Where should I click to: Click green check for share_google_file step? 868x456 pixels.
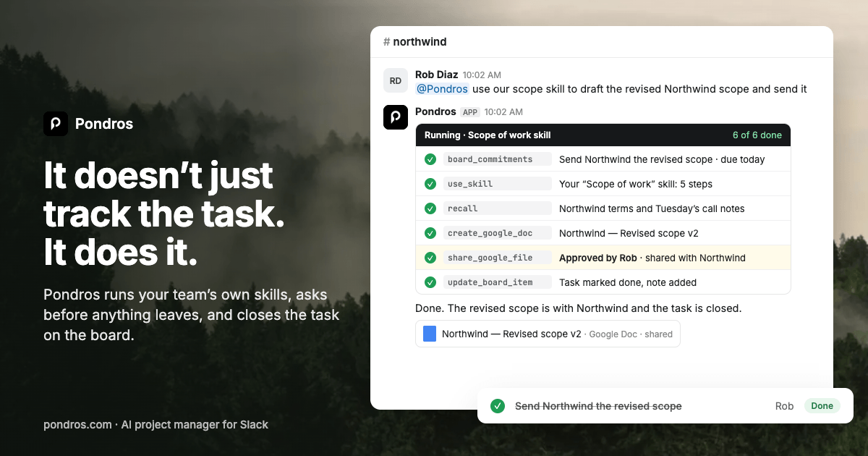[x=430, y=258]
